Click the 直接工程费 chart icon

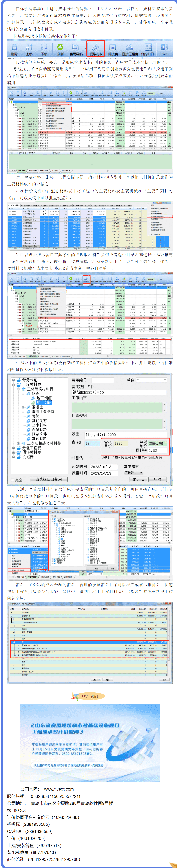click(x=130, y=47)
